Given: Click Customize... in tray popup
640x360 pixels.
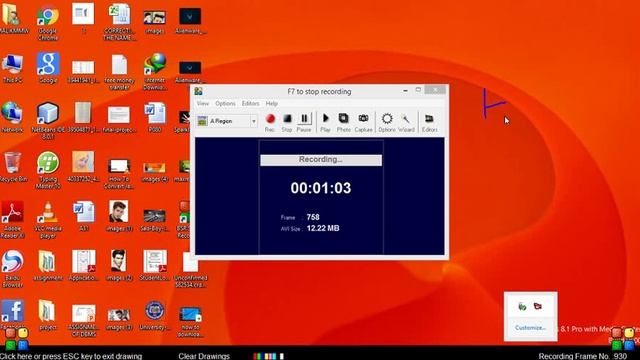Looking at the screenshot, I should coord(530,328).
